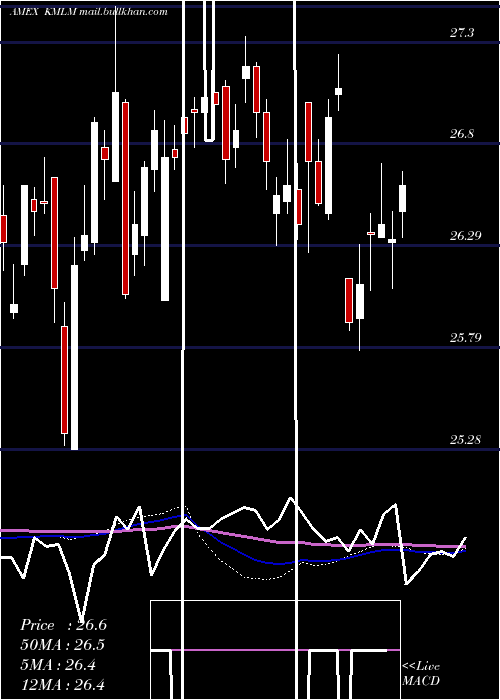
Task: Click the 12MA : 26.4 readout
Action: (62, 684)
